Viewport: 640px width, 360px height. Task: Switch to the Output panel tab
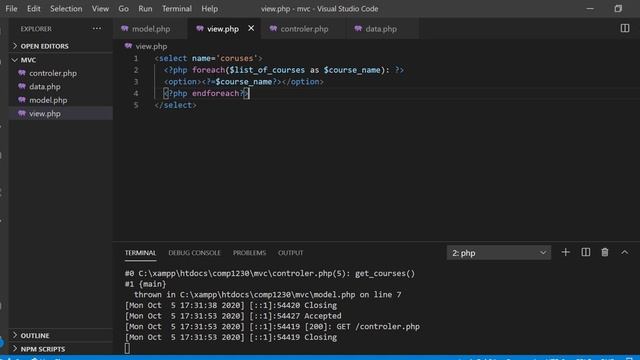click(x=291, y=253)
